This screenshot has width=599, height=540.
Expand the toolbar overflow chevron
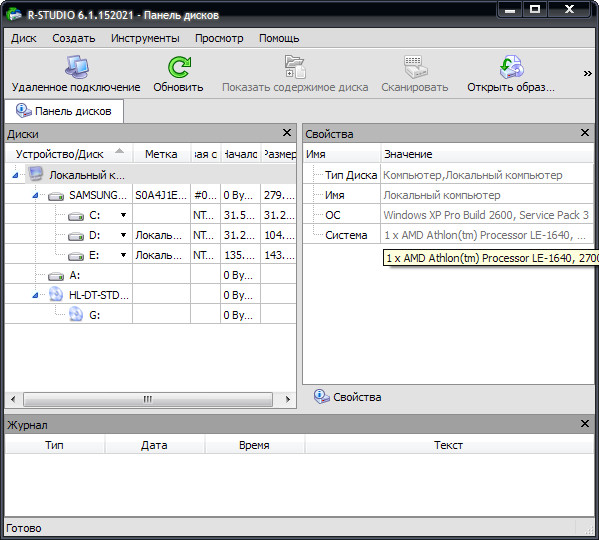pyautogui.click(x=588, y=73)
